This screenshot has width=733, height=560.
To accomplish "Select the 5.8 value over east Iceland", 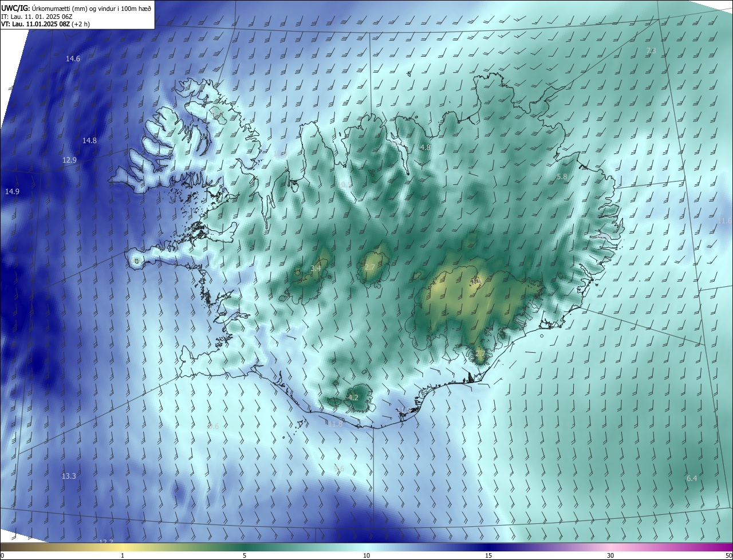I will 562,177.
